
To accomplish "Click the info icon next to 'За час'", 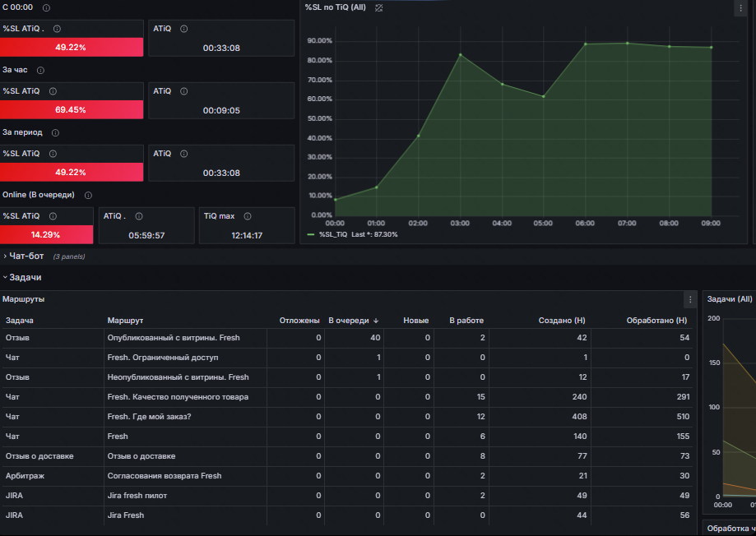I will (40, 70).
